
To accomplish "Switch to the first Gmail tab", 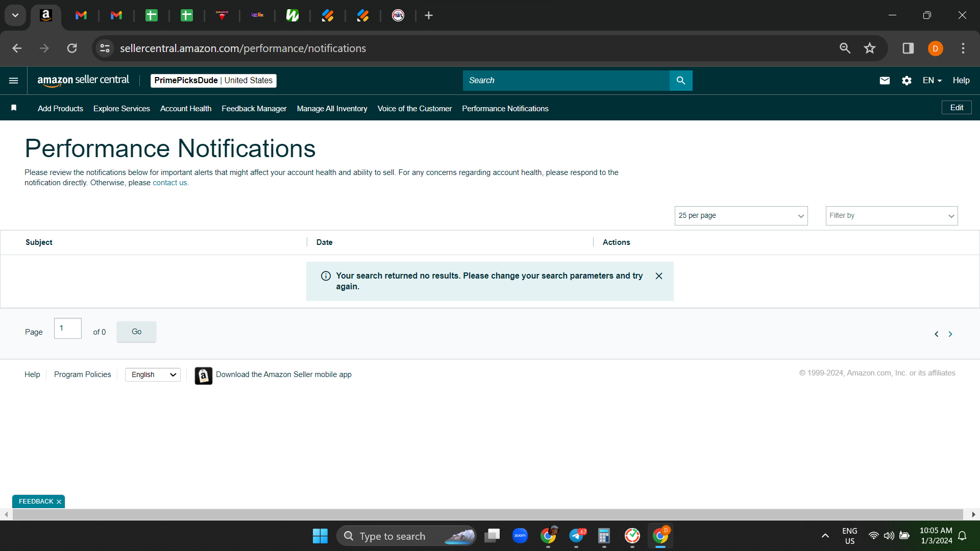I will 81,16.
